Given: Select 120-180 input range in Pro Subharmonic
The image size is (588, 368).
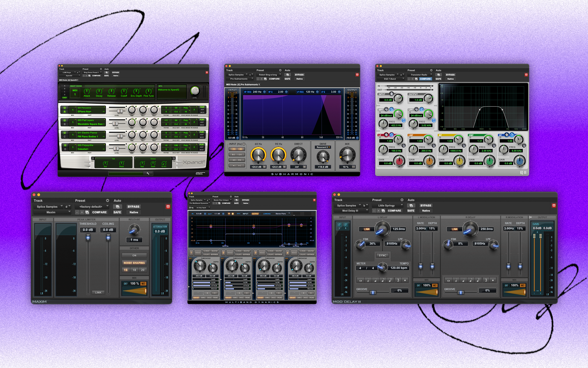Looking at the screenshot, I should [x=237, y=149].
